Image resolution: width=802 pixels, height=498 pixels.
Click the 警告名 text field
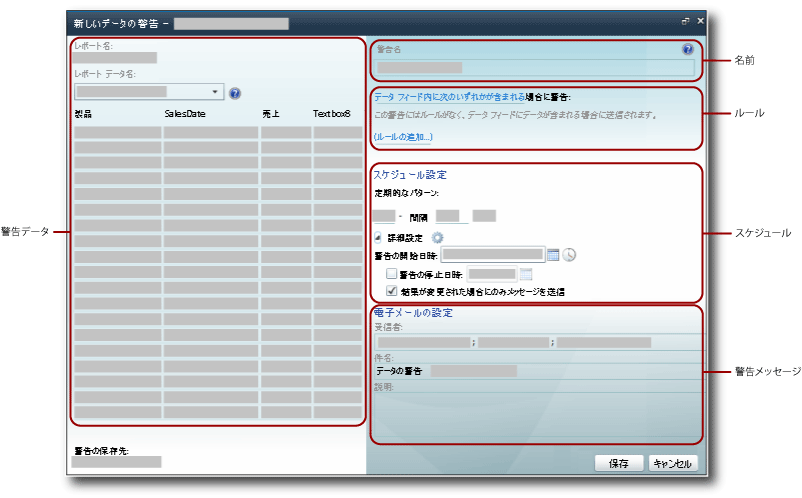(x=534, y=67)
